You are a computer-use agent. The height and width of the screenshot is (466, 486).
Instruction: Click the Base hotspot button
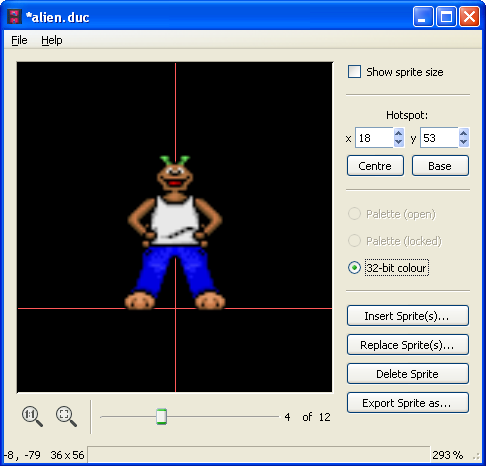(440, 166)
